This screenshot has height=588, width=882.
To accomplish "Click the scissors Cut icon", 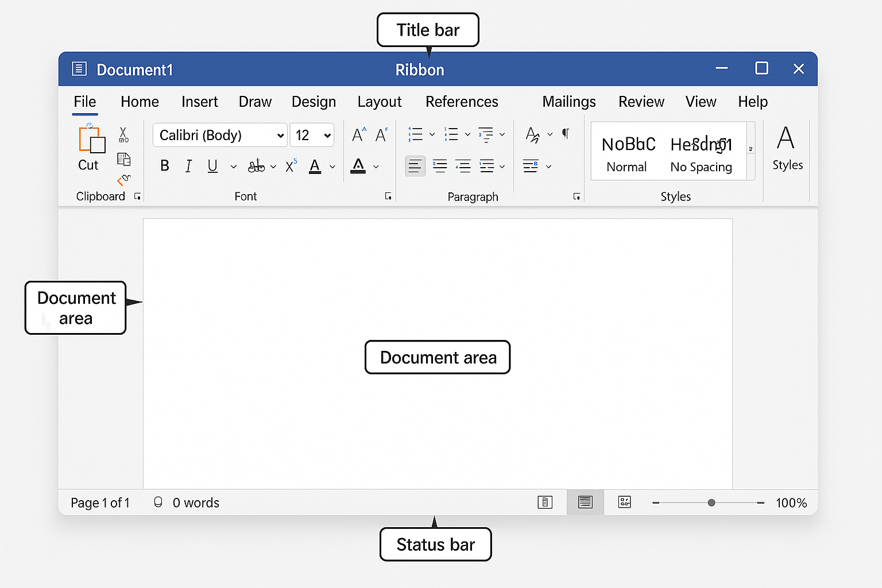I will point(123,135).
